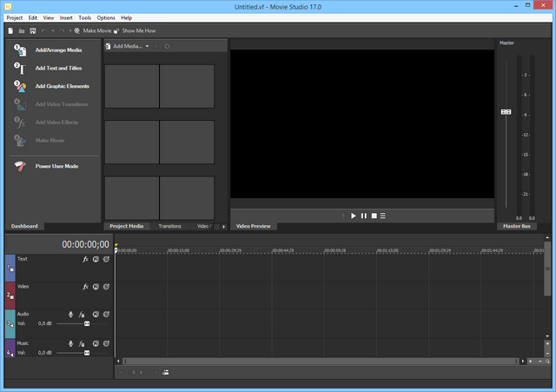Image resolution: width=556 pixels, height=392 pixels.
Task: Click the Add Text and Titles icon
Action: point(20,68)
